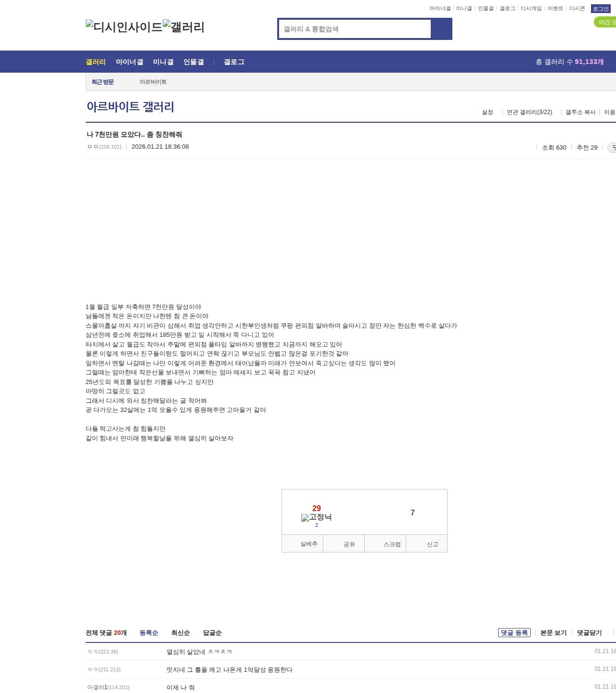Toggle the green 야간 모드 switch

point(605,22)
